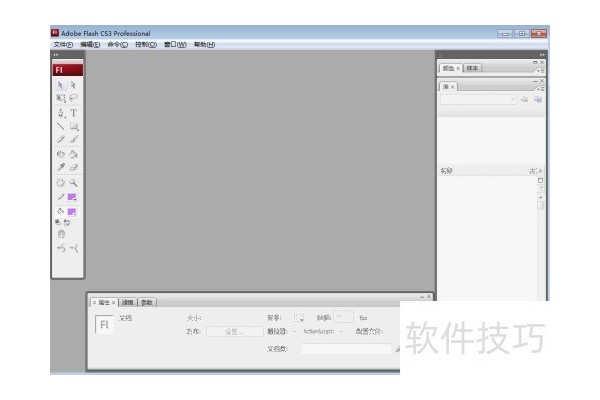
Task: Sort library by 名称 column header
Action: coord(447,171)
